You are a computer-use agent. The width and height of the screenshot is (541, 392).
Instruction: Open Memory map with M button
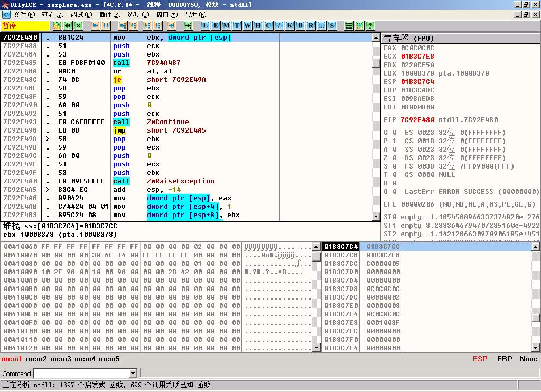coord(226,25)
